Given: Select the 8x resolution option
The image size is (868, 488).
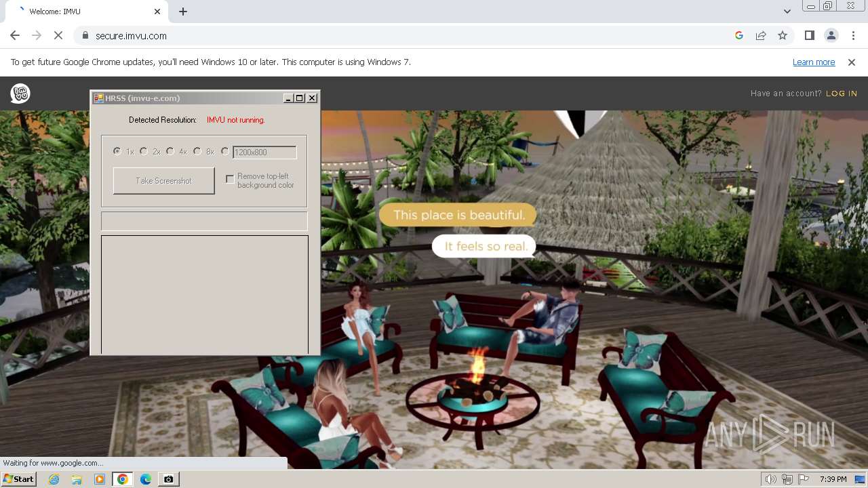Looking at the screenshot, I should tap(197, 151).
